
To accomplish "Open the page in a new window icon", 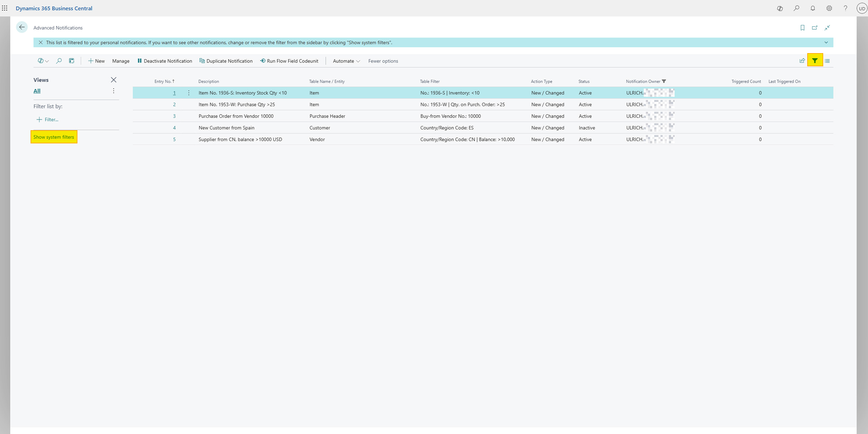I will click(815, 27).
